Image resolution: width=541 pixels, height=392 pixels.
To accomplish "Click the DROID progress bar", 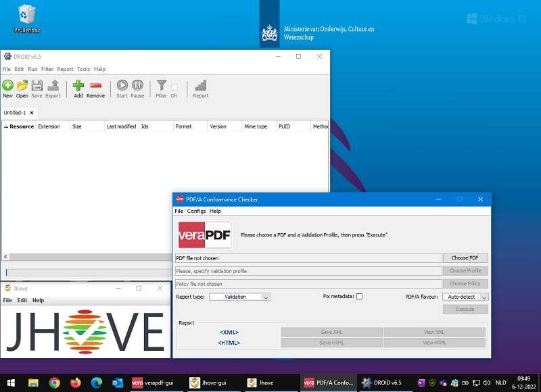I will (x=89, y=272).
